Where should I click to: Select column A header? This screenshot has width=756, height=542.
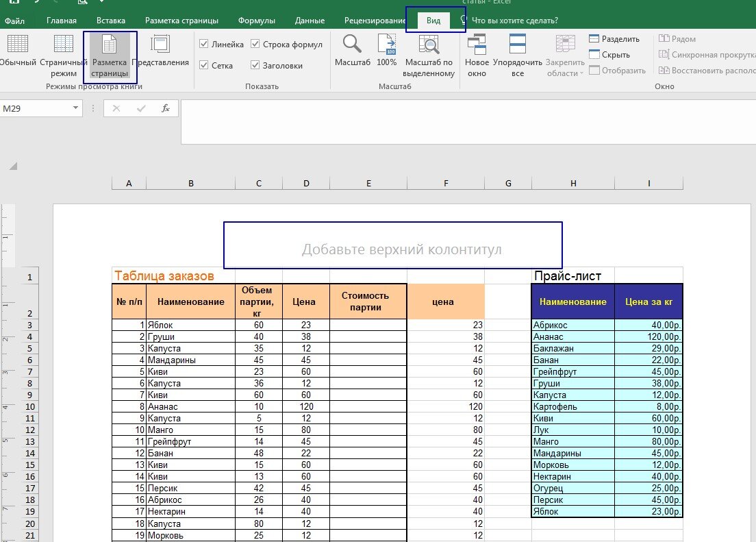[x=129, y=184]
